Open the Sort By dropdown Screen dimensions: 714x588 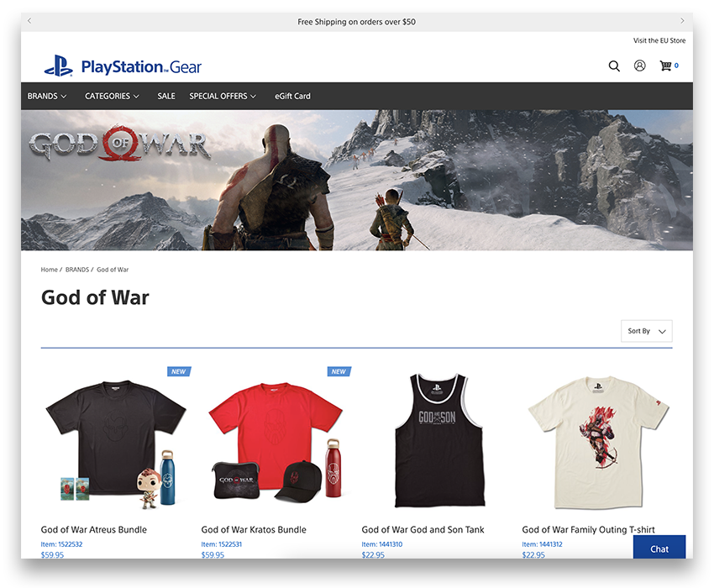[x=646, y=331]
